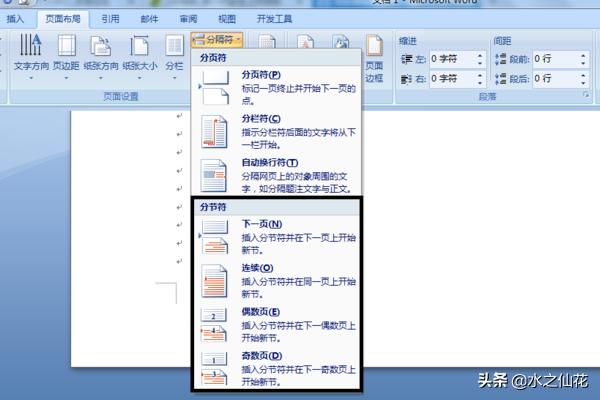The height and width of the screenshot is (400, 600).
Task: Switch to the 插入 tab
Action: 15,19
